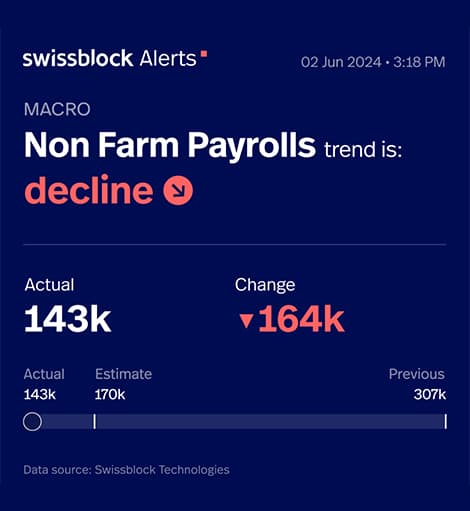Image resolution: width=470 pixels, height=511 pixels.
Task: Click the horizontal range bar middle
Action: (235, 421)
